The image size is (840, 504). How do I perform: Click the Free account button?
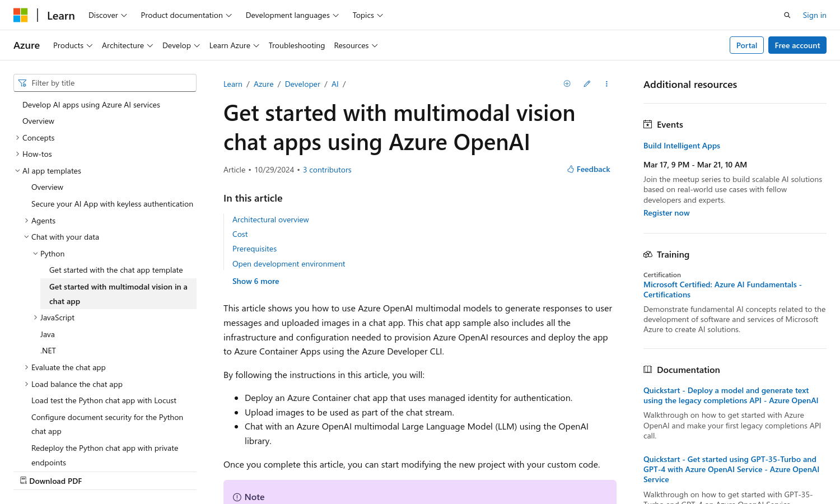797,45
